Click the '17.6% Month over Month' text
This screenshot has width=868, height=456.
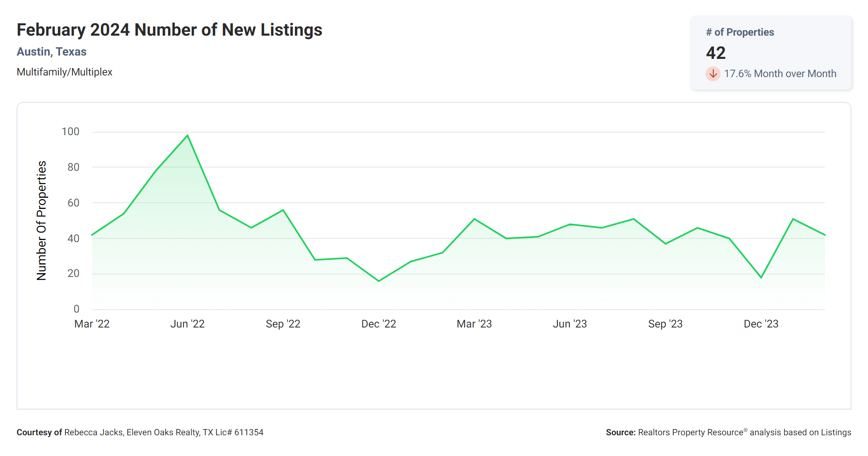coord(780,74)
